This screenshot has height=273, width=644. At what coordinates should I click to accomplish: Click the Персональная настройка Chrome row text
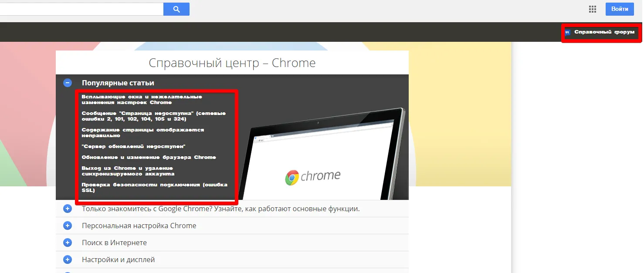pyautogui.click(x=139, y=226)
